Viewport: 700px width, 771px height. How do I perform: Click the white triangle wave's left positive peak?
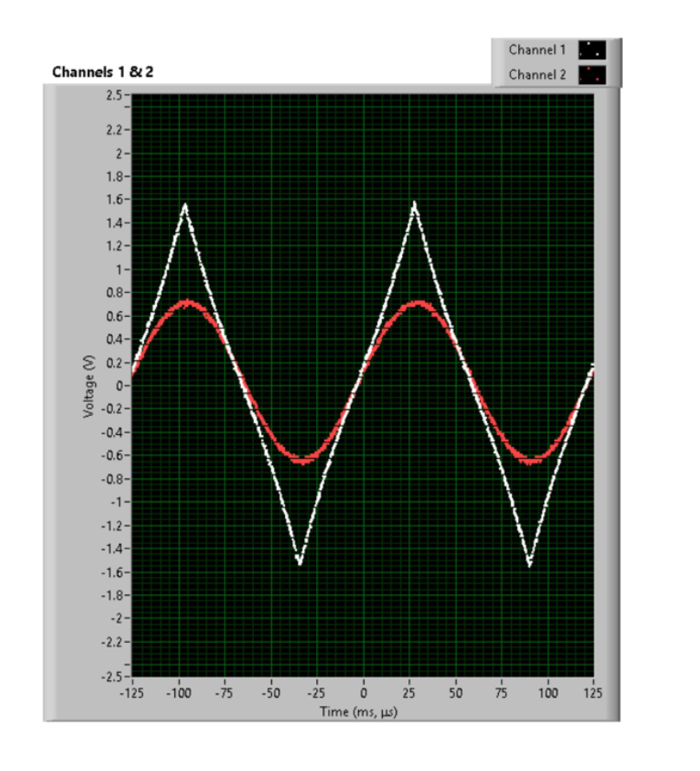pos(185,205)
